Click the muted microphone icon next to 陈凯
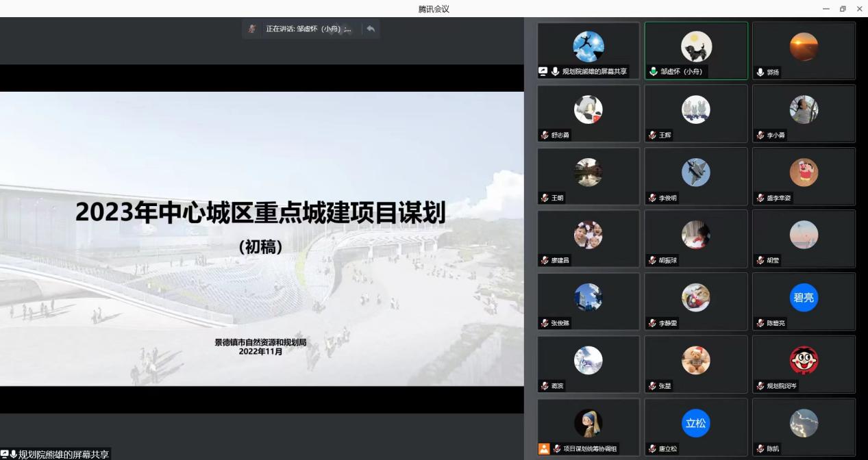This screenshot has height=460, width=868. [x=760, y=449]
